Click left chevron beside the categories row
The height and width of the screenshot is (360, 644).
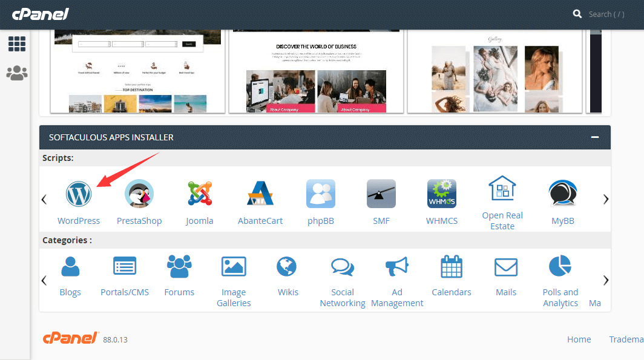pos(44,280)
